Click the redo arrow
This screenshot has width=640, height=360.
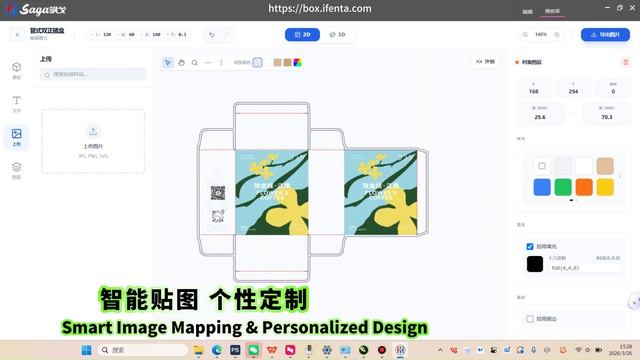(227, 35)
